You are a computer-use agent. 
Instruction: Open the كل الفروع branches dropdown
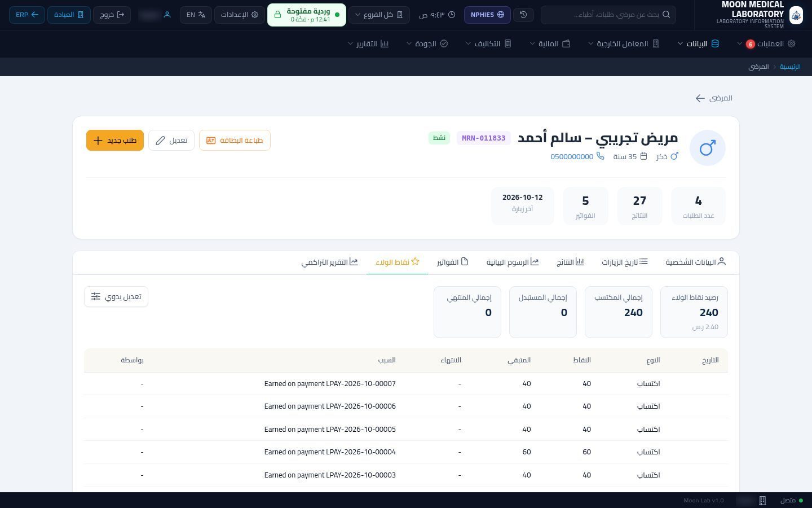tap(379, 15)
